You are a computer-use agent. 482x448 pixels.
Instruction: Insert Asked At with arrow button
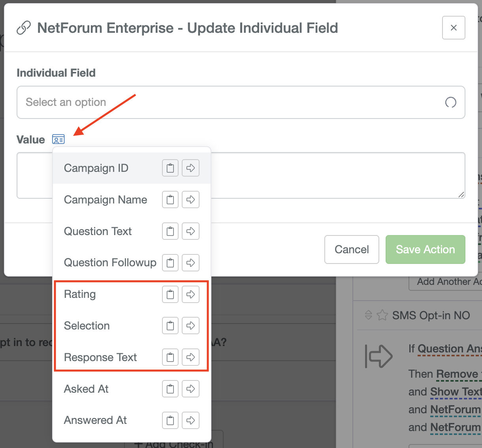190,389
